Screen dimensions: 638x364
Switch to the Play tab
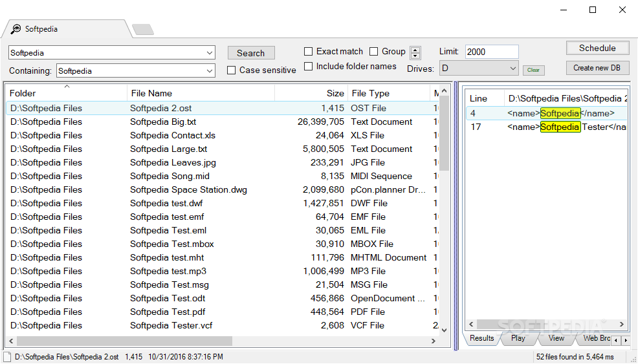click(518, 338)
